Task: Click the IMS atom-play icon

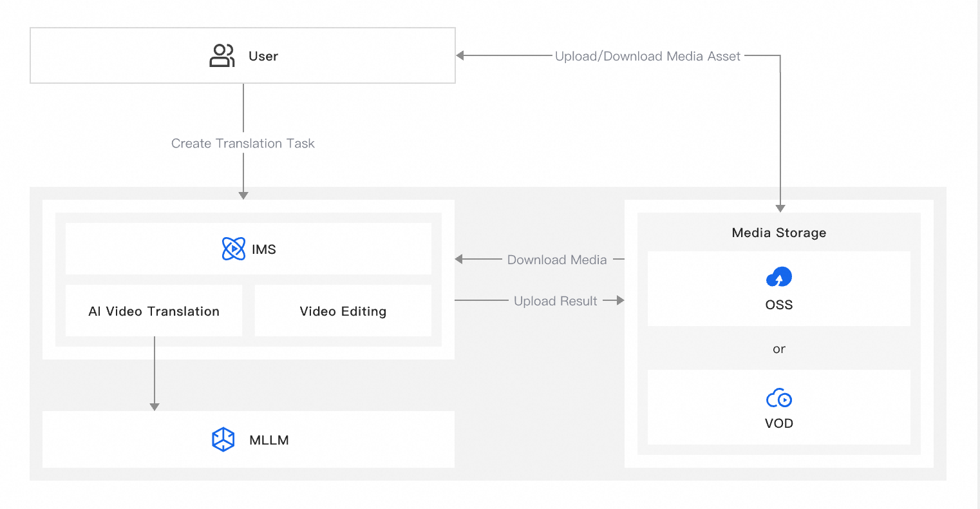Action: click(x=234, y=249)
